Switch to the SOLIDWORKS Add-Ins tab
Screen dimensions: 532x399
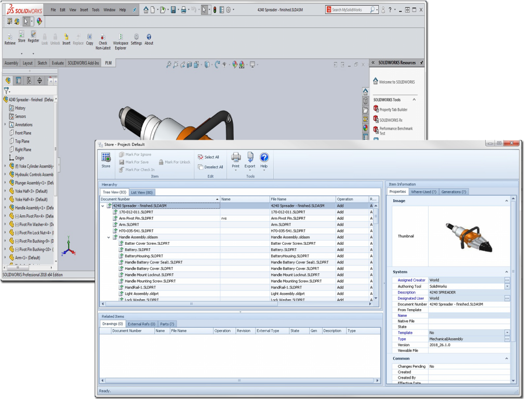click(83, 63)
